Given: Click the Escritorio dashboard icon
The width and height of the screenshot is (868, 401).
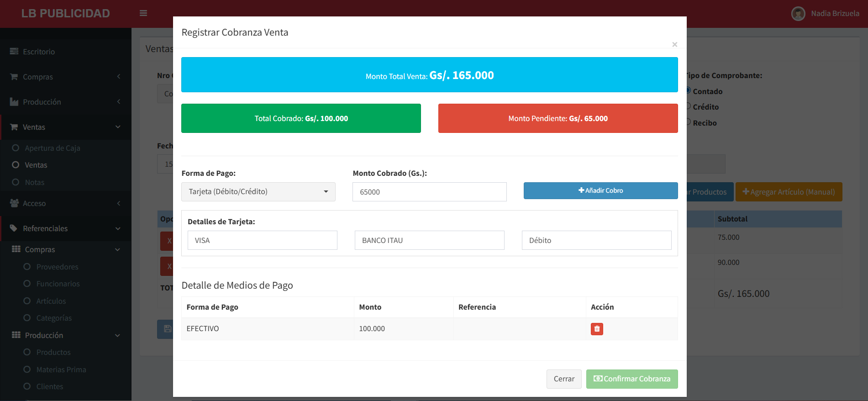Looking at the screenshot, I should pyautogui.click(x=14, y=52).
